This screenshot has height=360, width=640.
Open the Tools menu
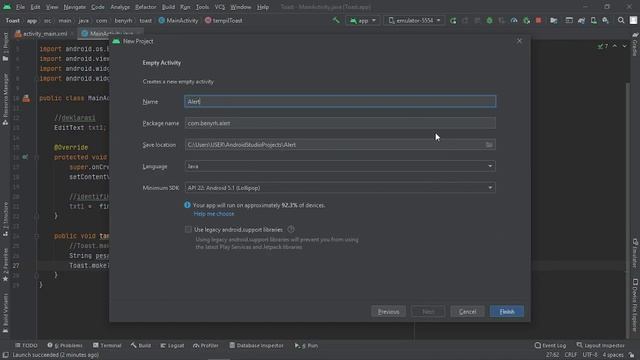click(202, 7)
